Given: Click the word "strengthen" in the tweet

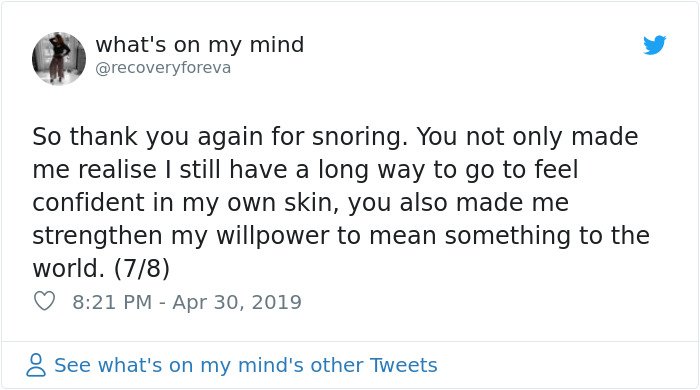Looking at the screenshot, I should tap(97, 236).
